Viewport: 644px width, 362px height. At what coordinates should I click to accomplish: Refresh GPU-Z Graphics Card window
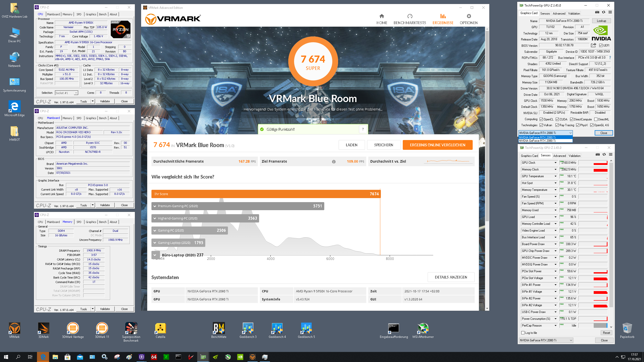(x=603, y=12)
